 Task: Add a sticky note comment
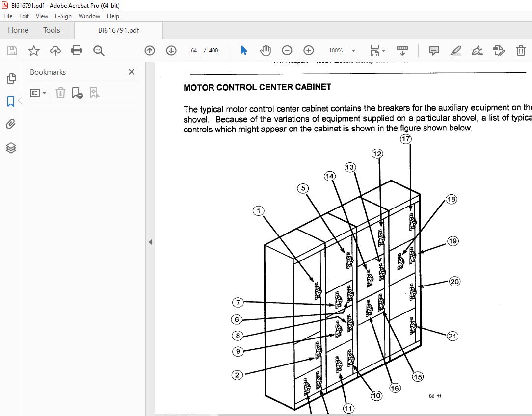point(434,51)
